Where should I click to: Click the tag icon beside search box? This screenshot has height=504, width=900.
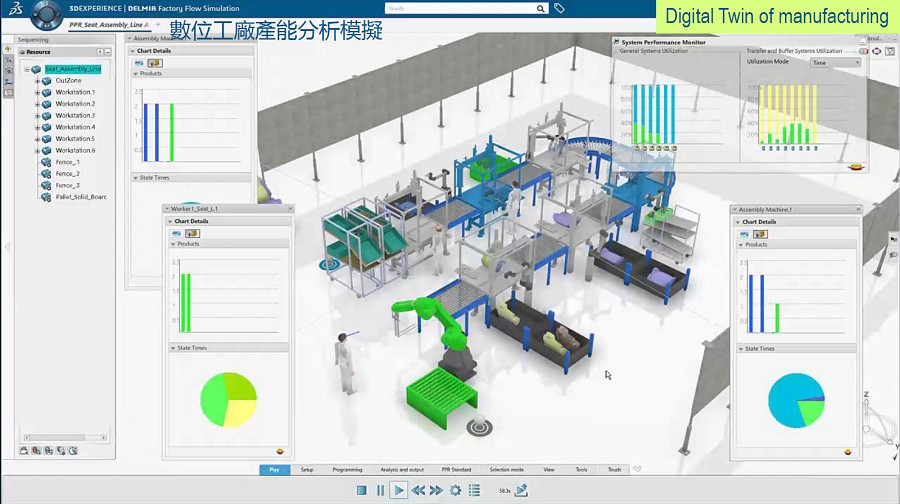point(559,8)
